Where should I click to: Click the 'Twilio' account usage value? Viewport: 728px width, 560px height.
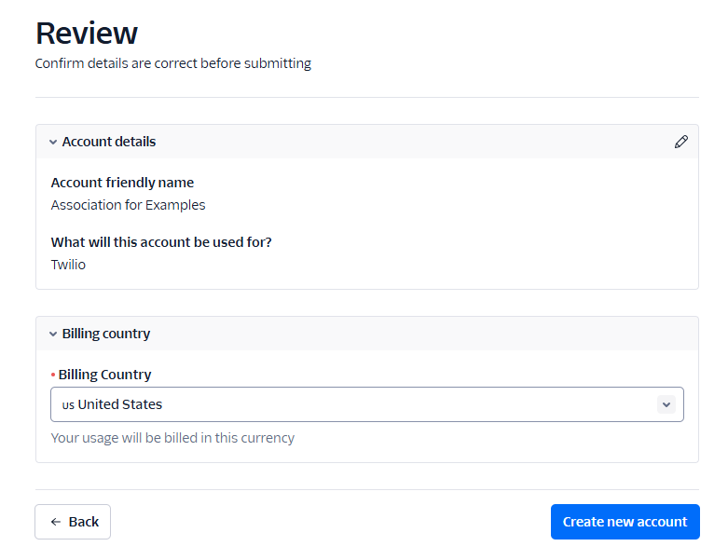pos(68,265)
